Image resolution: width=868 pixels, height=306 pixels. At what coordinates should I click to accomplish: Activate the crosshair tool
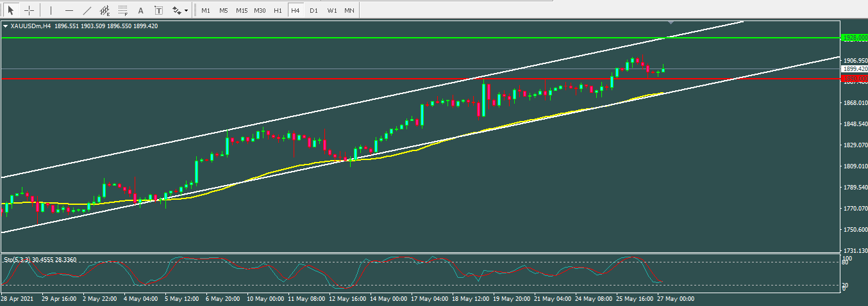[29, 10]
